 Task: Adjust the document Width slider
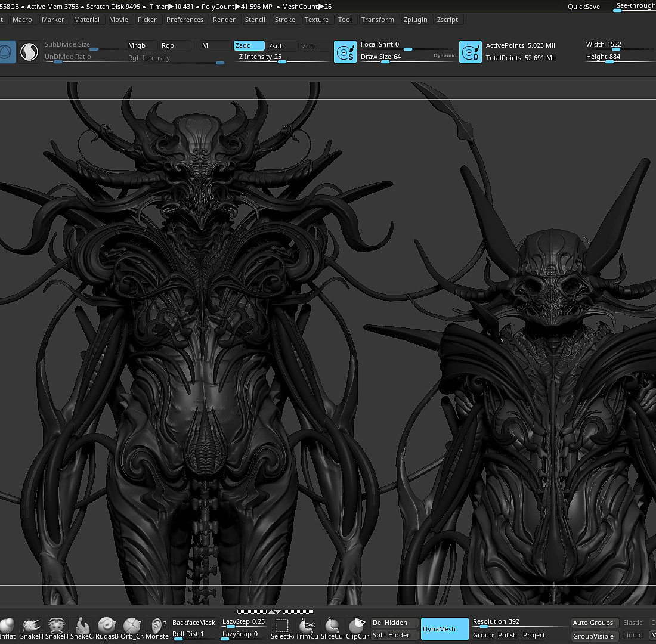pyautogui.click(x=620, y=45)
